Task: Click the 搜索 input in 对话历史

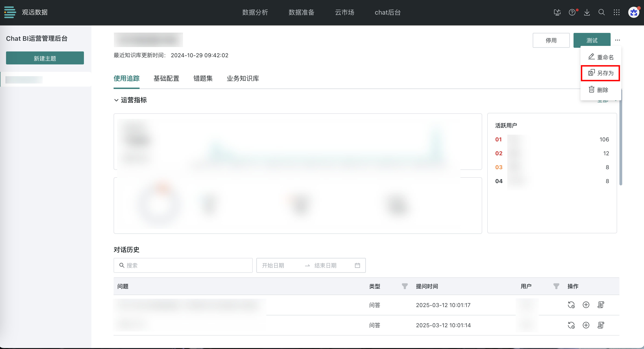Action: click(183, 265)
